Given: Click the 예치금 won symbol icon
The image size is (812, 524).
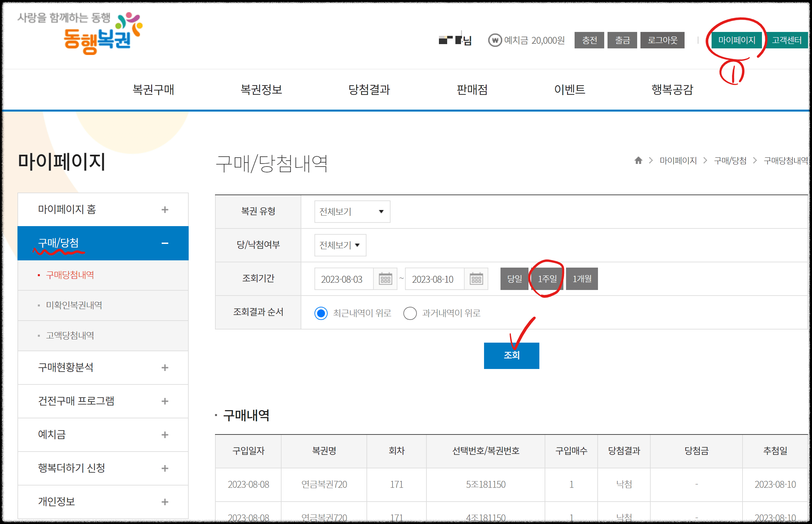Looking at the screenshot, I should pyautogui.click(x=495, y=40).
